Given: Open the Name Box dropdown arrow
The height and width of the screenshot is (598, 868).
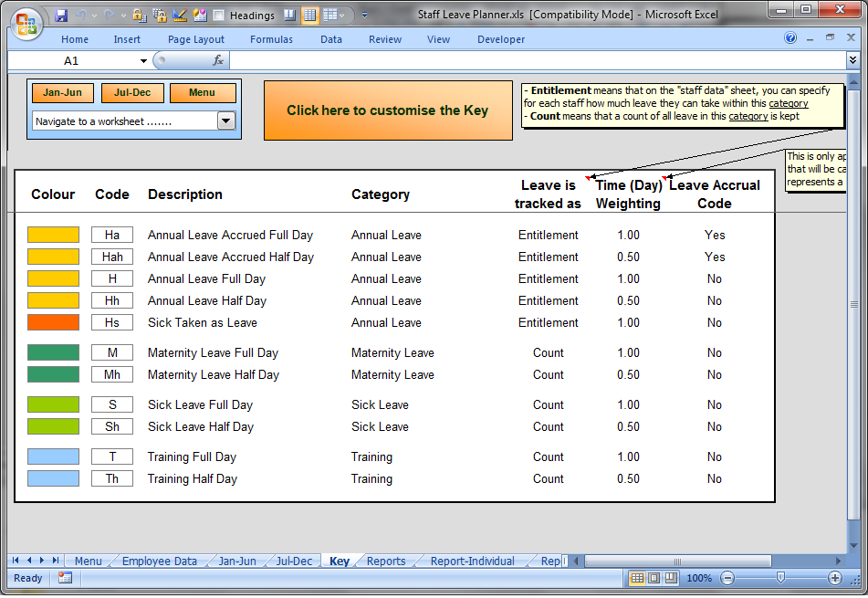Looking at the screenshot, I should (143, 61).
